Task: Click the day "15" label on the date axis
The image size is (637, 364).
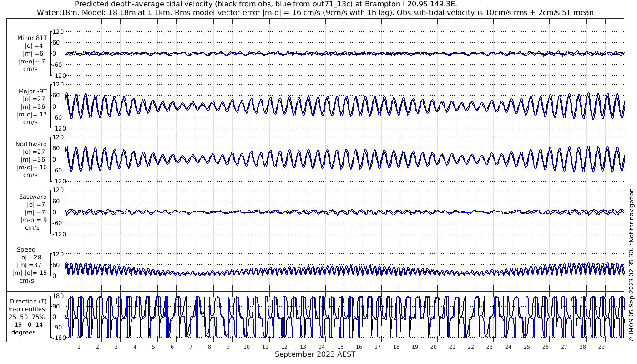Action: coord(340,347)
